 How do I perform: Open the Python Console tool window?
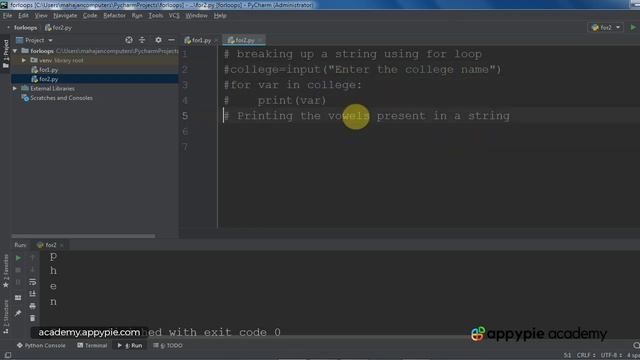click(x=41, y=346)
